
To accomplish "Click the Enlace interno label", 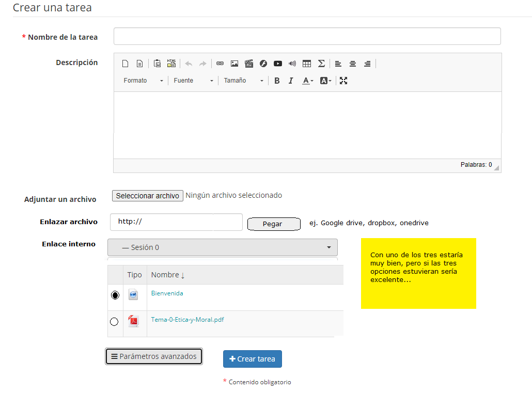I will pos(69,244).
